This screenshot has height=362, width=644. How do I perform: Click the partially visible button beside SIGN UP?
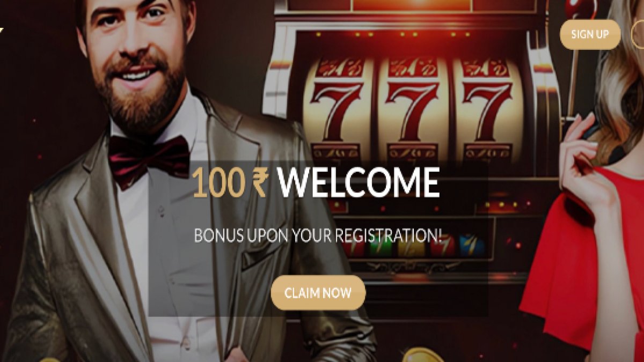pos(638,34)
